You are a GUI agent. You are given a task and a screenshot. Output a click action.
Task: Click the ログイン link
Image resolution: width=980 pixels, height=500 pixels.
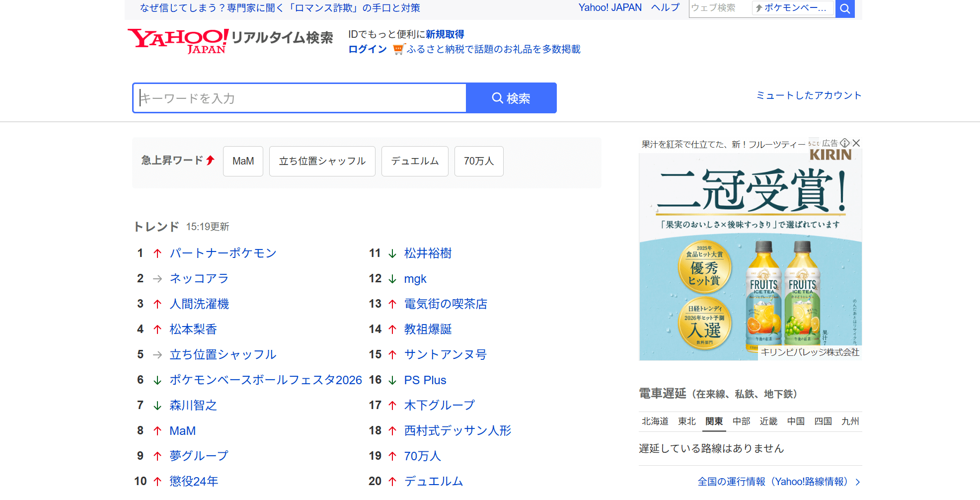point(367,49)
